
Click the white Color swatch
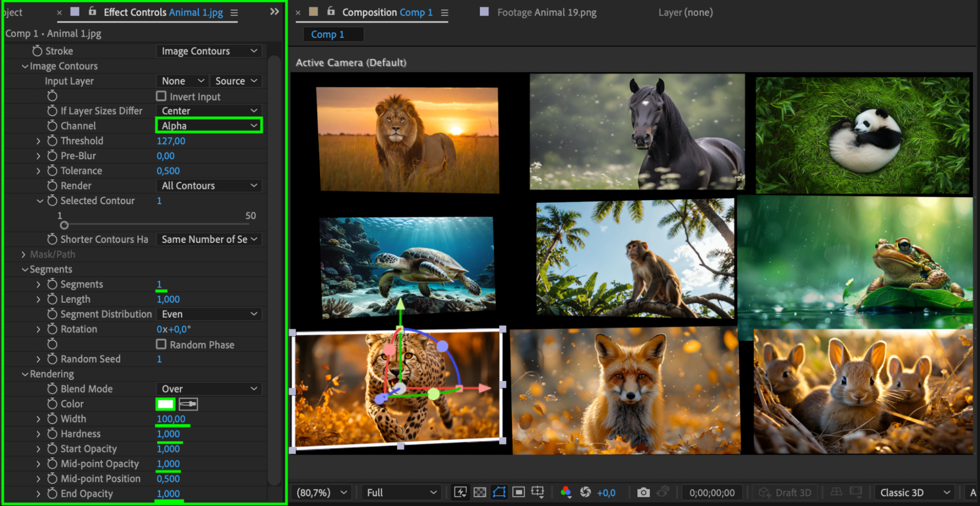(x=165, y=404)
